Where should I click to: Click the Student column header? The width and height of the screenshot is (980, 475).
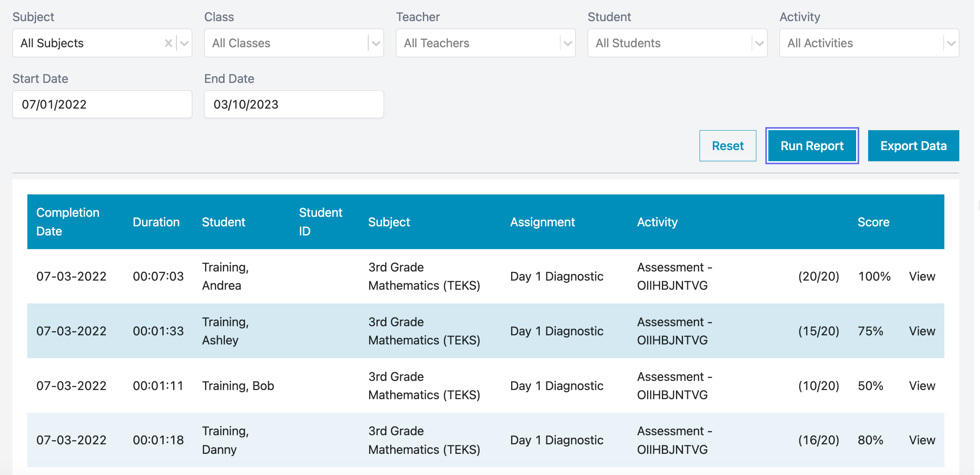pyautogui.click(x=224, y=222)
